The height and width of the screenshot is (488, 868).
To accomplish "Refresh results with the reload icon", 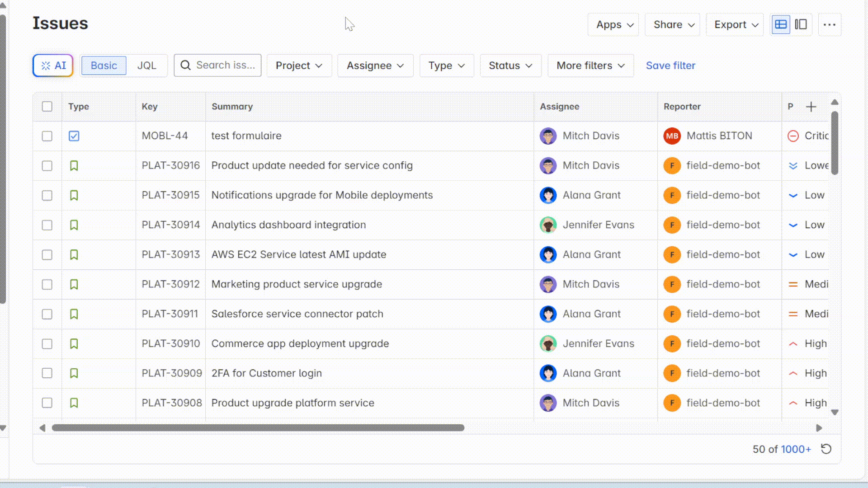I will [826, 449].
